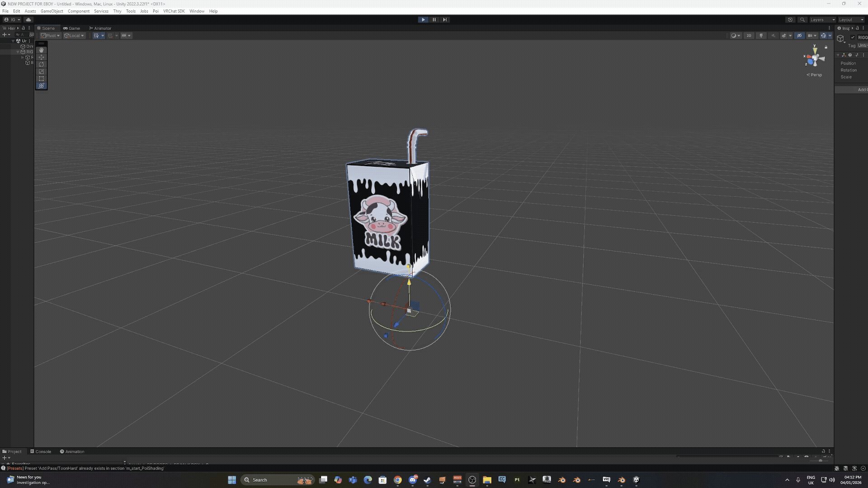The width and height of the screenshot is (868, 488).
Task: Open the Pivot handle position dropdown
Action: tap(50, 35)
